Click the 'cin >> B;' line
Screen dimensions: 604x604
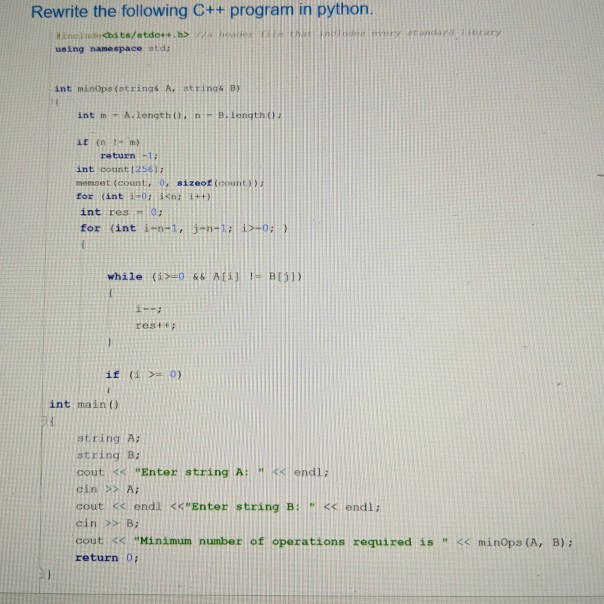[107, 523]
